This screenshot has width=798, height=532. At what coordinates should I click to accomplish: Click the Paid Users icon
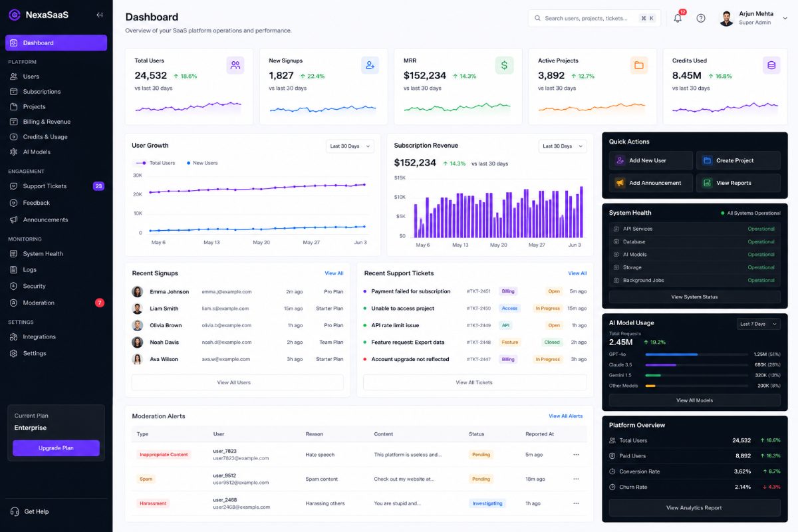(612, 456)
